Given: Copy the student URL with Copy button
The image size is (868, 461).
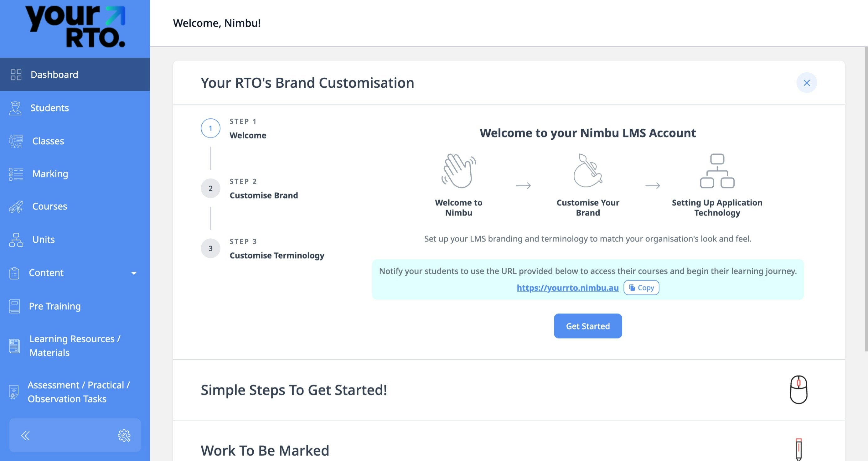Looking at the screenshot, I should 641,287.
